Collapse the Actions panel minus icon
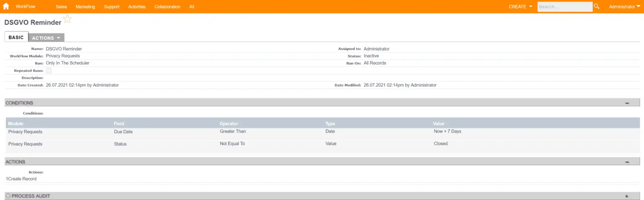This screenshot has width=644, height=200. [627, 162]
